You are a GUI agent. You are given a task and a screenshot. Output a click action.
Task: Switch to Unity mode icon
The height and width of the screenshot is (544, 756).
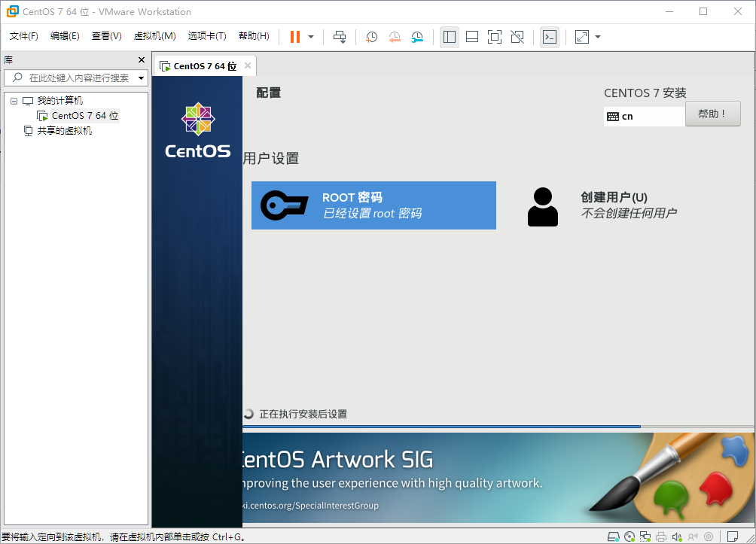tap(517, 37)
